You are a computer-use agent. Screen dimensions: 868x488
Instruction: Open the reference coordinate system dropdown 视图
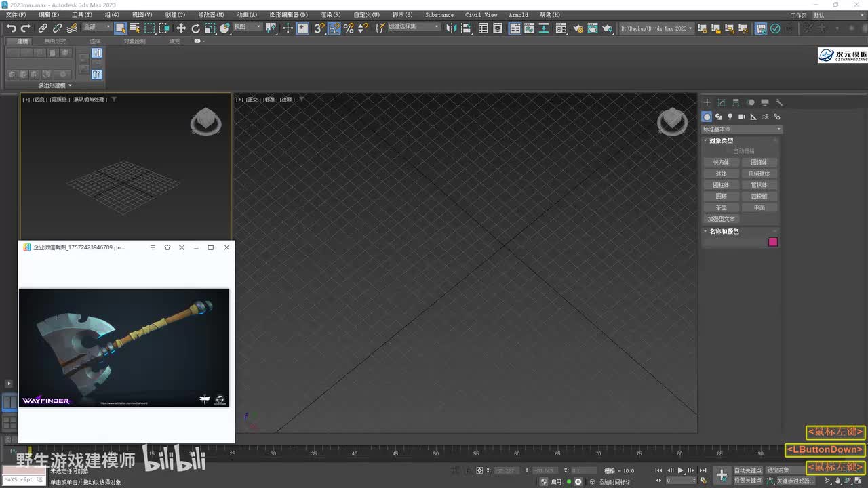click(x=248, y=27)
